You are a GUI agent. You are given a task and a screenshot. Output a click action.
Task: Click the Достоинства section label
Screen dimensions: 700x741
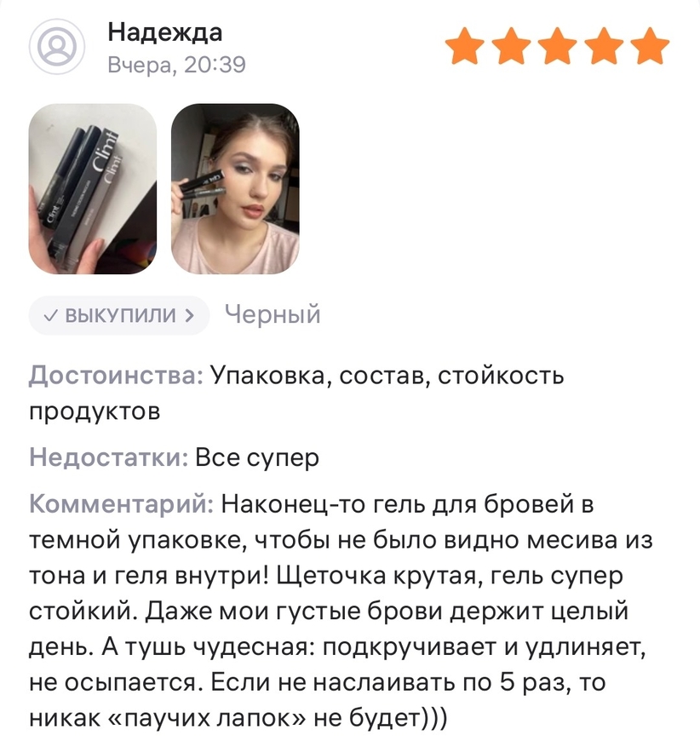(117, 376)
